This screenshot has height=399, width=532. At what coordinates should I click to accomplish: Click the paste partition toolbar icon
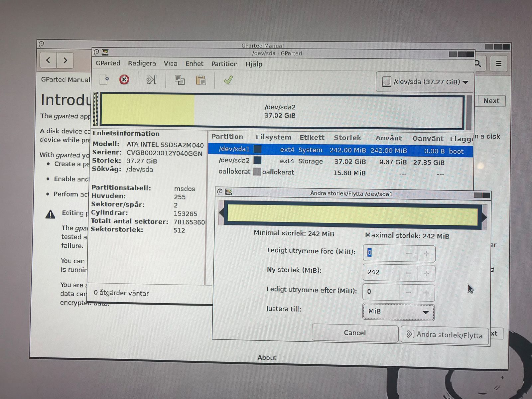pyautogui.click(x=201, y=80)
